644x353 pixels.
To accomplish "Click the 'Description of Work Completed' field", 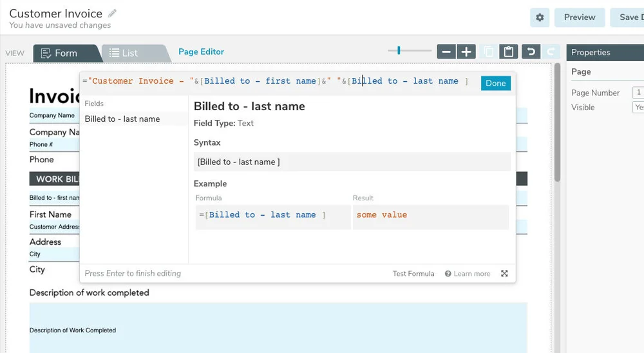I will [278, 328].
